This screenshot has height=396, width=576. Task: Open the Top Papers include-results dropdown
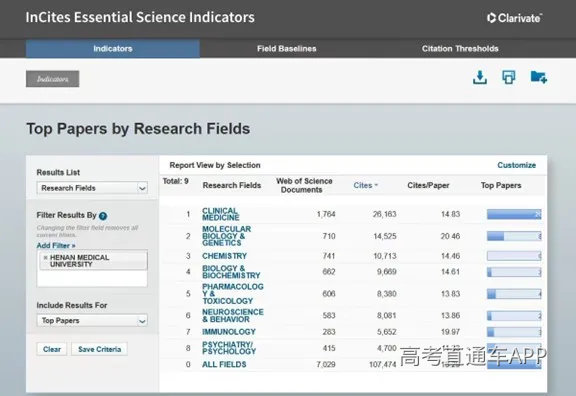[92, 321]
